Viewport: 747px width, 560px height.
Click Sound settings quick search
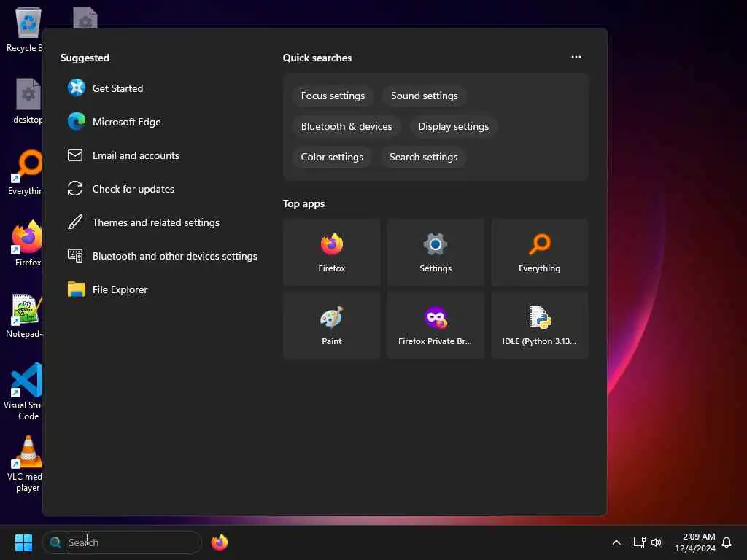(425, 96)
